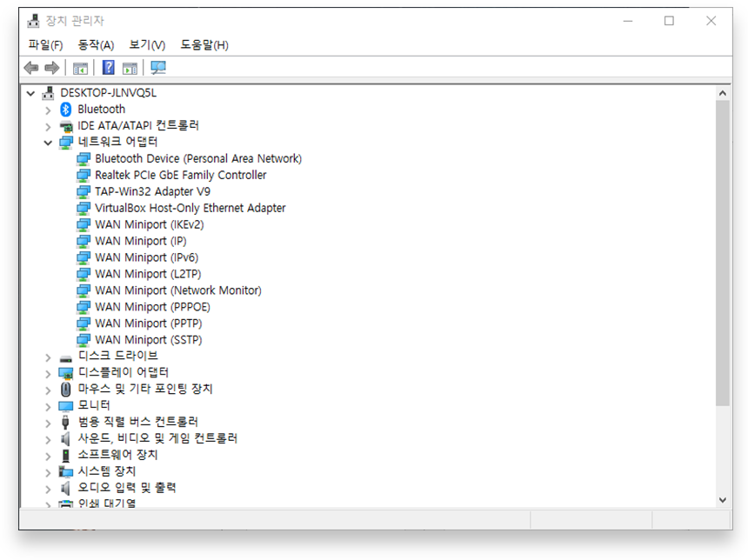
Task: Click the Bluetooth category icon
Action: [x=66, y=110]
